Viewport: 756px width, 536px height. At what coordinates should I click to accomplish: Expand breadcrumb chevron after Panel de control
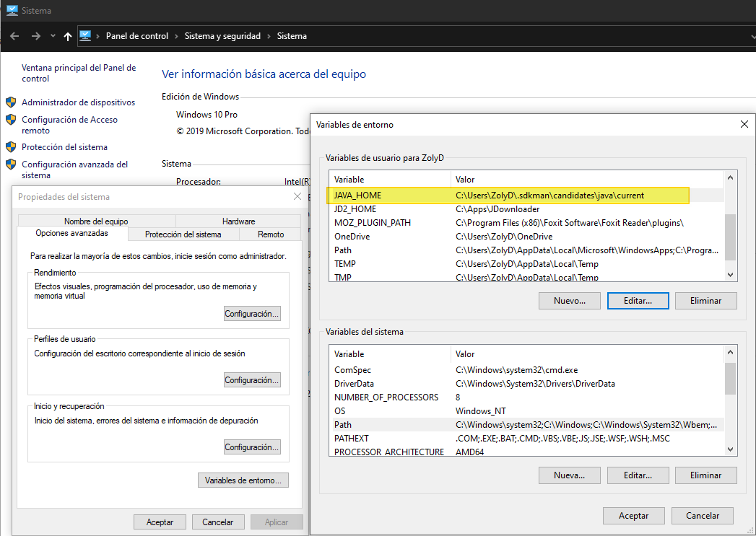pos(177,35)
